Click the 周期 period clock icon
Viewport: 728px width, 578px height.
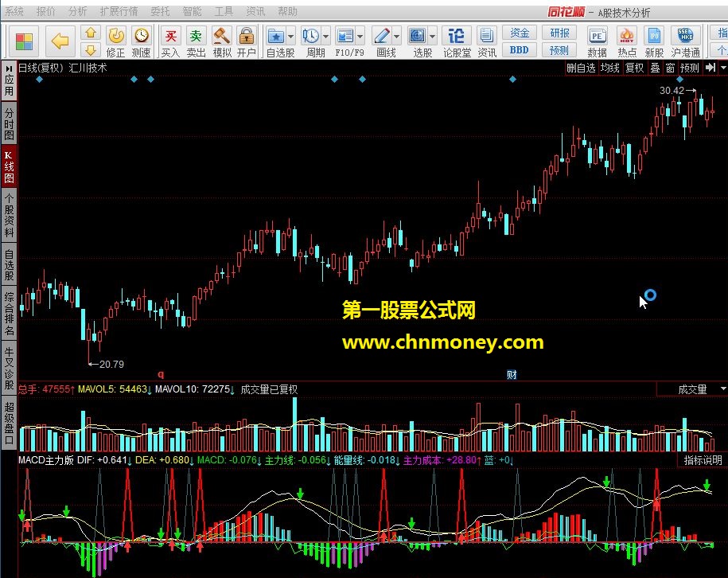(310, 37)
